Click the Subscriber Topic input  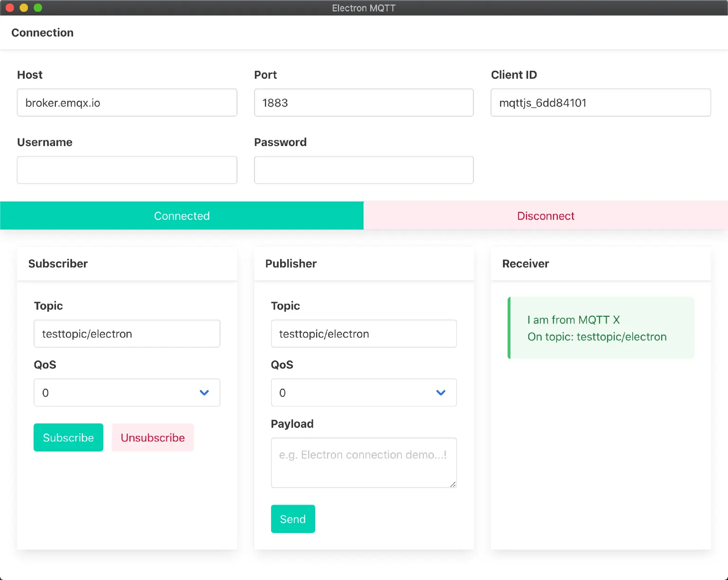click(127, 333)
